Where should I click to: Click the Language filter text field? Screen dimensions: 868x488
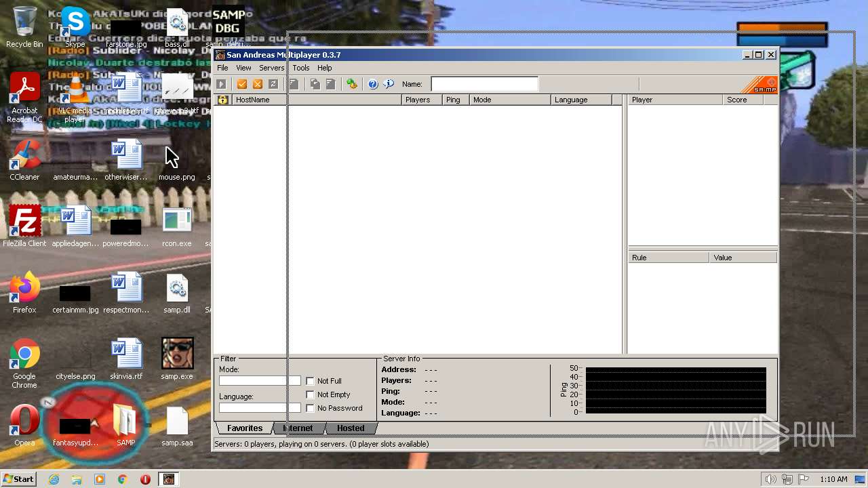(260, 408)
